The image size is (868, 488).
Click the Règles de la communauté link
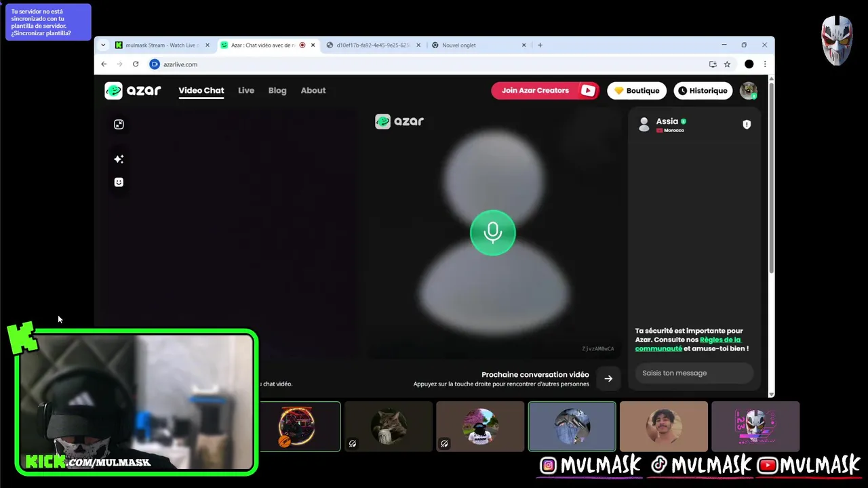tap(688, 344)
